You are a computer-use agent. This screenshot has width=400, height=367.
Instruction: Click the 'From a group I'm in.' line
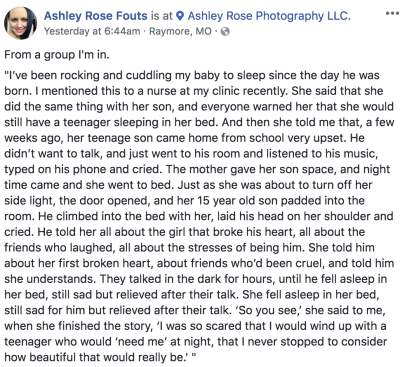(x=57, y=55)
